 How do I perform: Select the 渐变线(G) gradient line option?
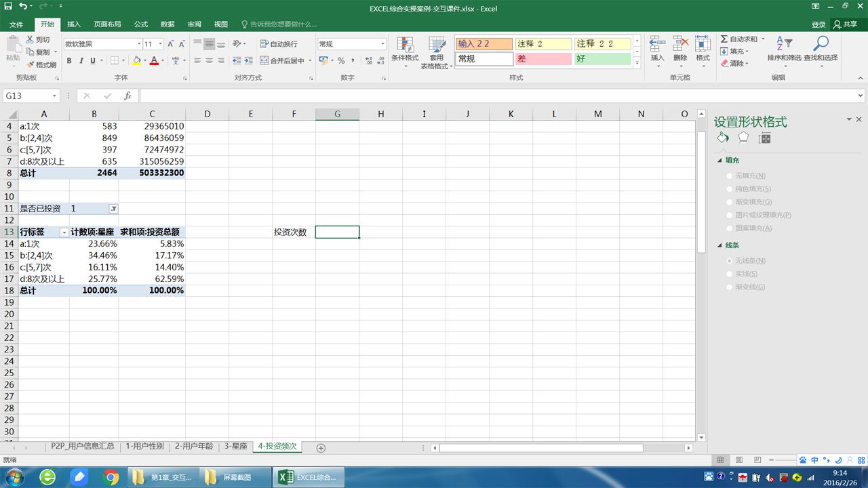[745, 287]
